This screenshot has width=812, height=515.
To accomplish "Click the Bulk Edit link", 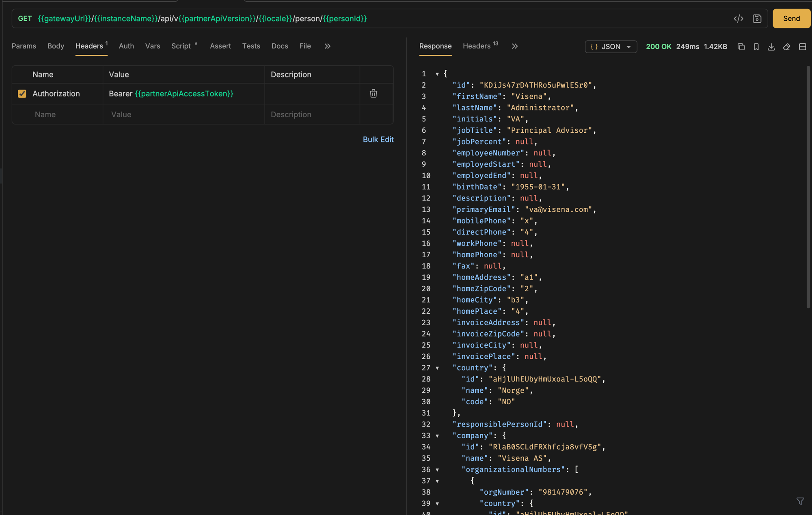I will tap(378, 140).
